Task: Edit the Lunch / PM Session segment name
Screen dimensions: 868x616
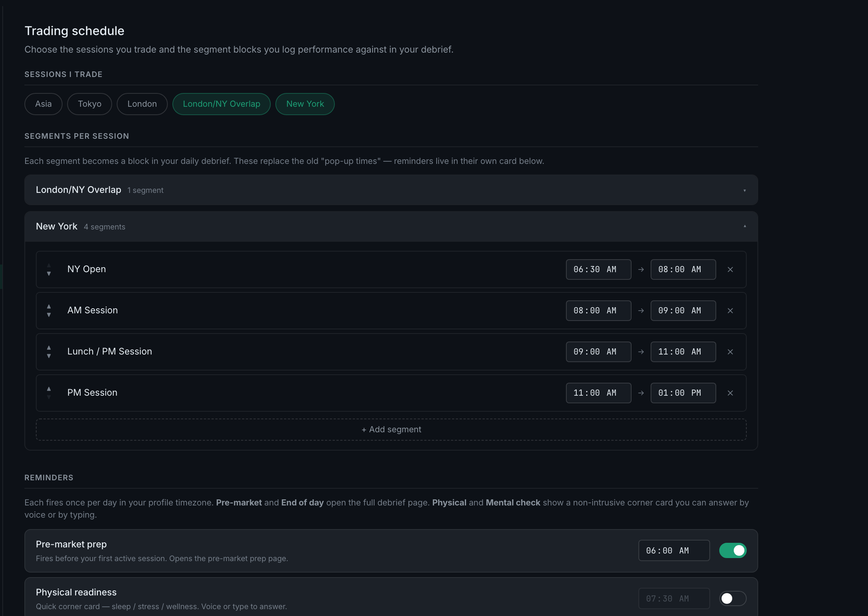Action: 110,351
